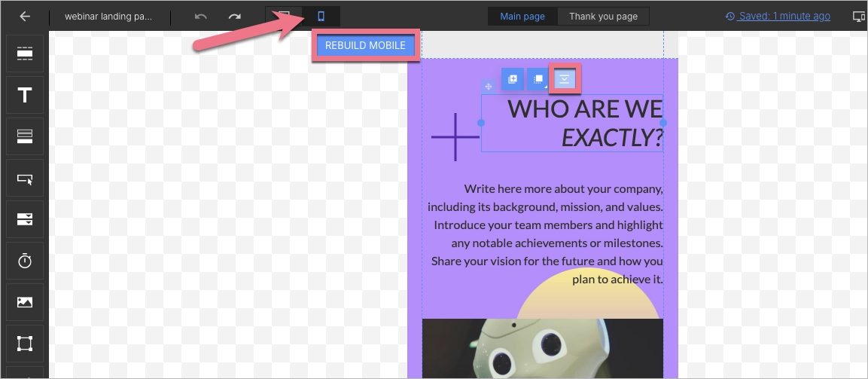
Task: Click the 'webinar landing pa...' page name field
Action: (x=108, y=17)
